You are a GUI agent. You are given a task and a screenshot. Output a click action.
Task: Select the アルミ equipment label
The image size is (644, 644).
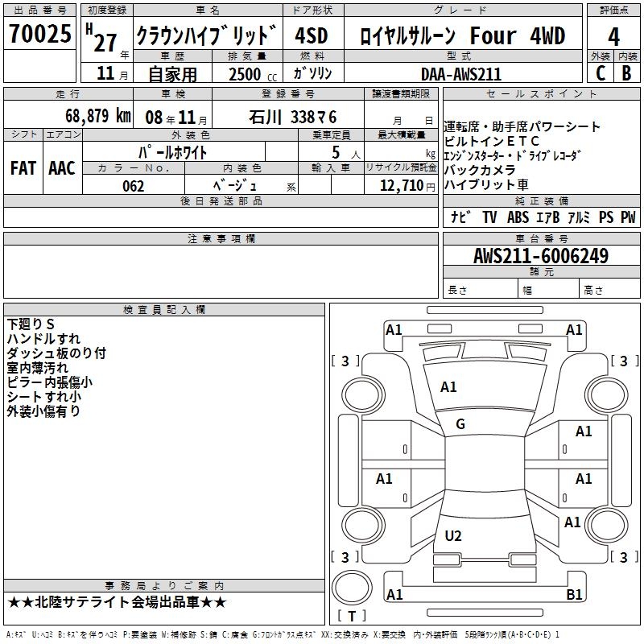pos(578,217)
